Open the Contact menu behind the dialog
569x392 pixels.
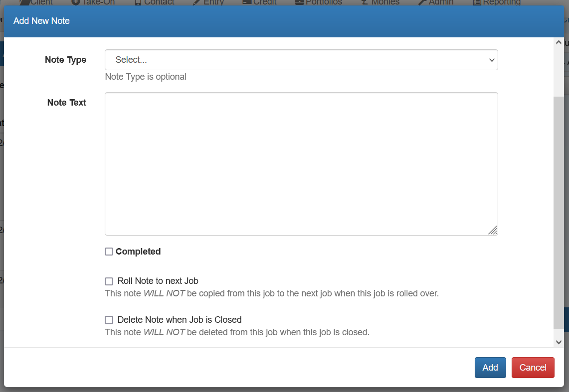point(154,2)
